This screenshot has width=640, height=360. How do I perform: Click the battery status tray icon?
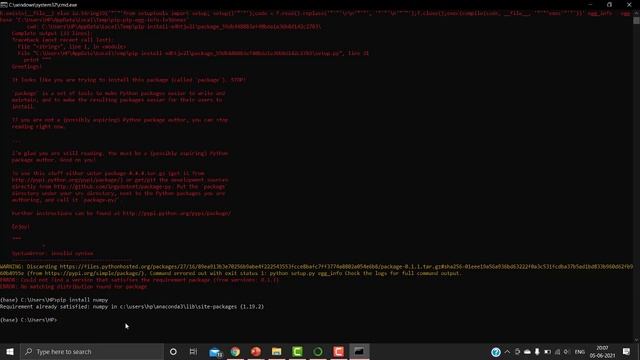[547, 351]
